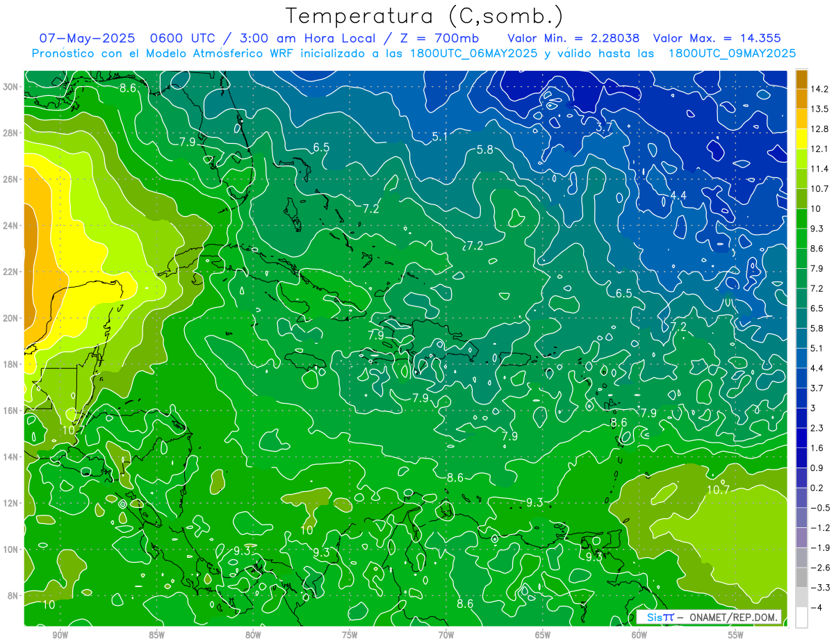Screen dimensions: 834x644
Task: Click the '4.4' contour label on the map
Action: [x=678, y=196]
